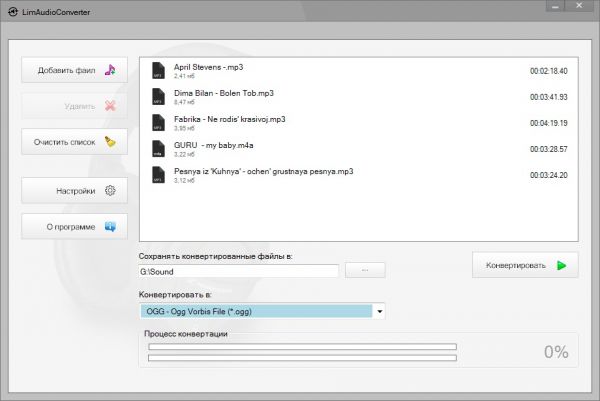Click the G:\Sound output path field
This screenshot has width=600, height=401.
(239, 271)
